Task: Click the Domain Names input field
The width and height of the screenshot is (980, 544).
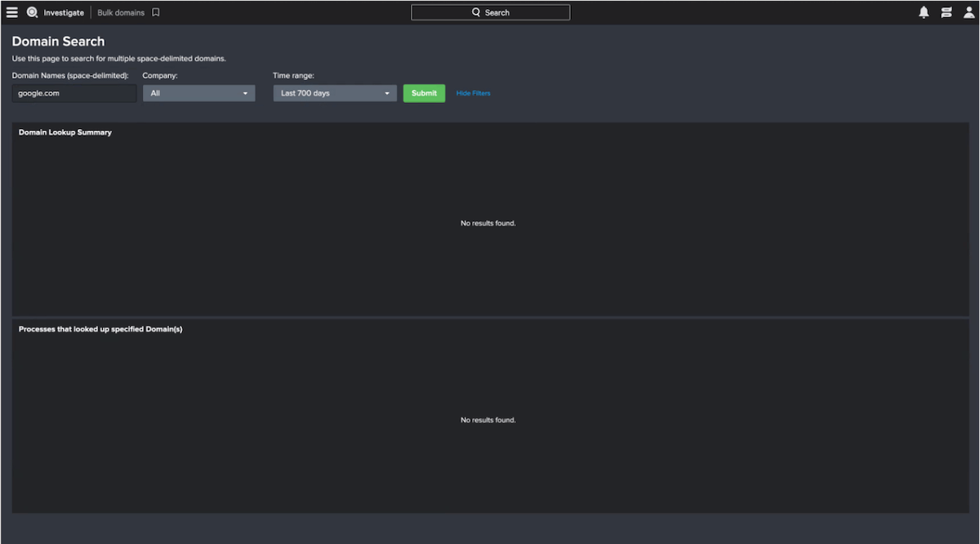Action: [x=73, y=92]
